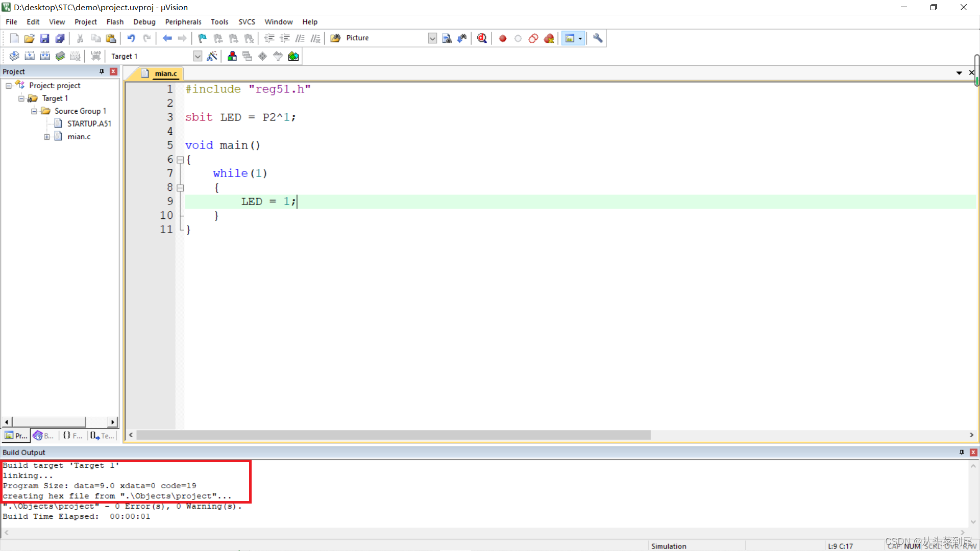Toggle the window layout button
Screen dimensions: 980x551
pos(570,38)
